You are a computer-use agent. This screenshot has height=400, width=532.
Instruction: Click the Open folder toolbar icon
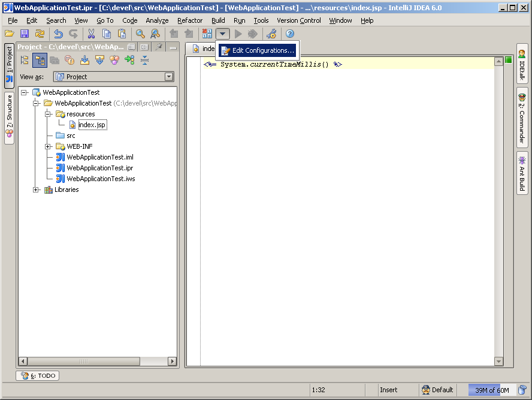pyautogui.click(x=10, y=34)
